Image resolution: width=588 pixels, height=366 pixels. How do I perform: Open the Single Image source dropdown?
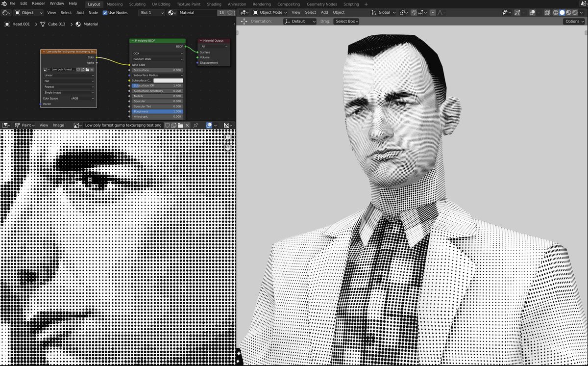(69, 92)
